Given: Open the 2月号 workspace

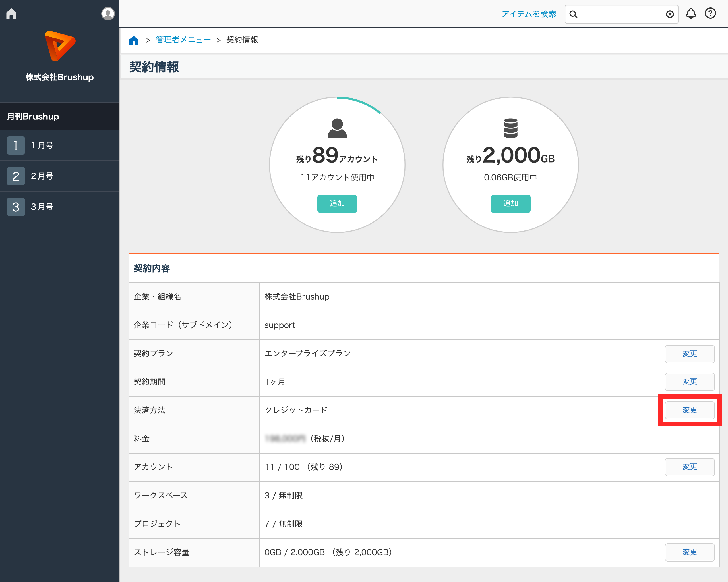Looking at the screenshot, I should pos(60,176).
